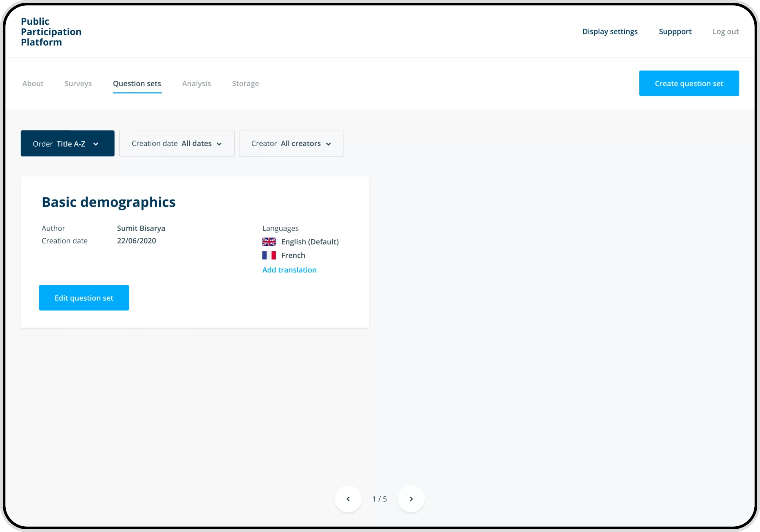Go to the Storage tab
This screenshot has width=760, height=532.
[245, 83]
